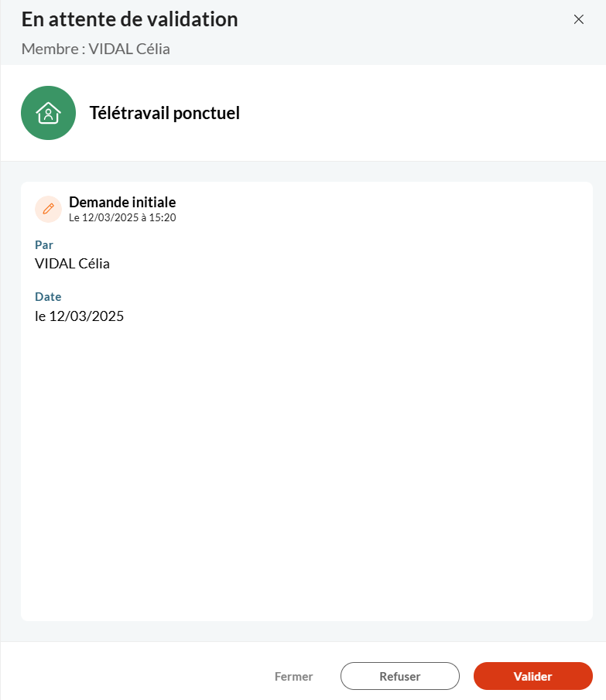Image resolution: width=606 pixels, height=700 pixels.
Task: Click the word 'ponctuel' in the request type
Action: (207, 114)
